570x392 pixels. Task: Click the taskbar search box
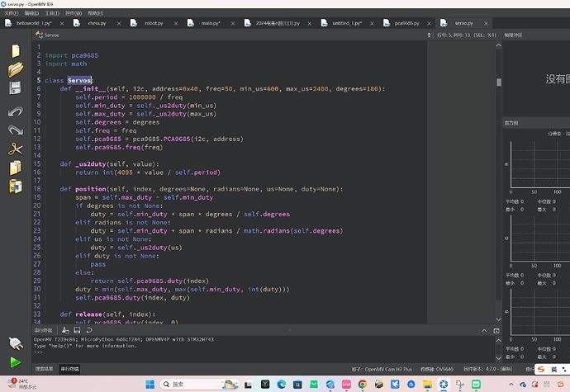pyautogui.click(x=199, y=384)
